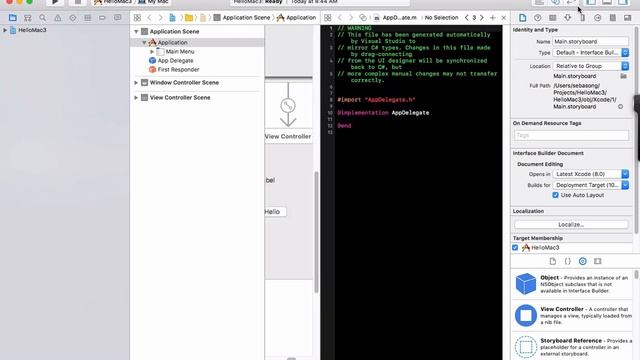Screen dimensions: 640x360
Task: Click the On Demand Resource Tags field
Action: click(x=571, y=135)
